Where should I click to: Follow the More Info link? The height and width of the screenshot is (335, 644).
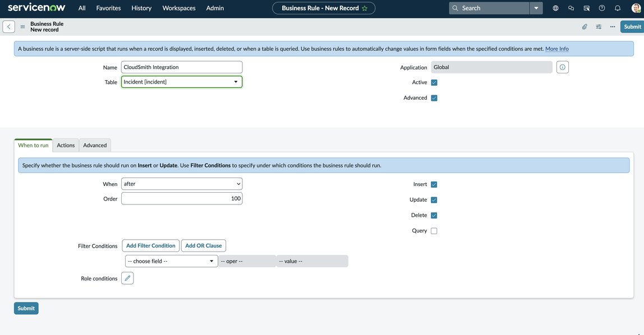click(556, 49)
